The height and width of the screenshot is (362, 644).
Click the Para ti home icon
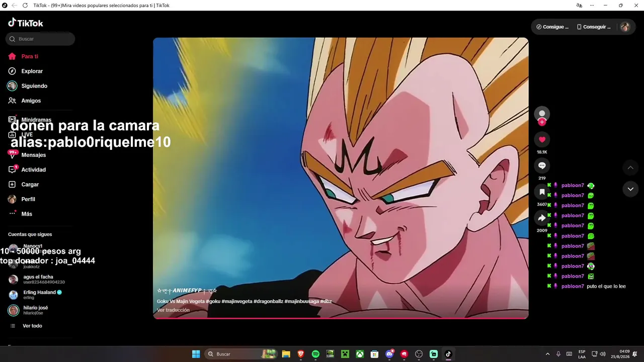pos(12,56)
